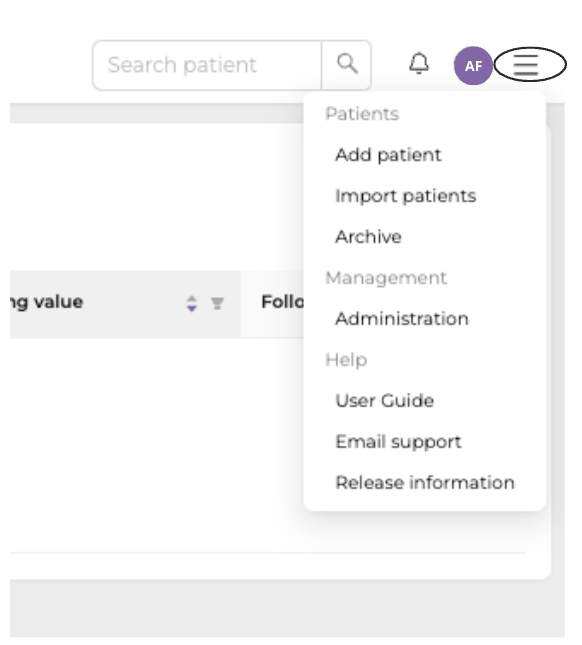This screenshot has width=582, height=645.
Task: Click the Patients section heading
Action: tap(362, 114)
